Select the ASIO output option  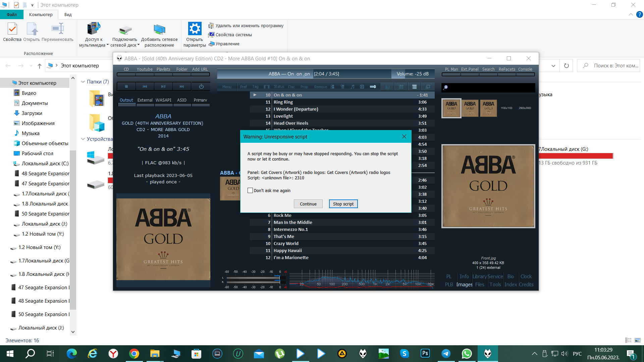(x=182, y=100)
